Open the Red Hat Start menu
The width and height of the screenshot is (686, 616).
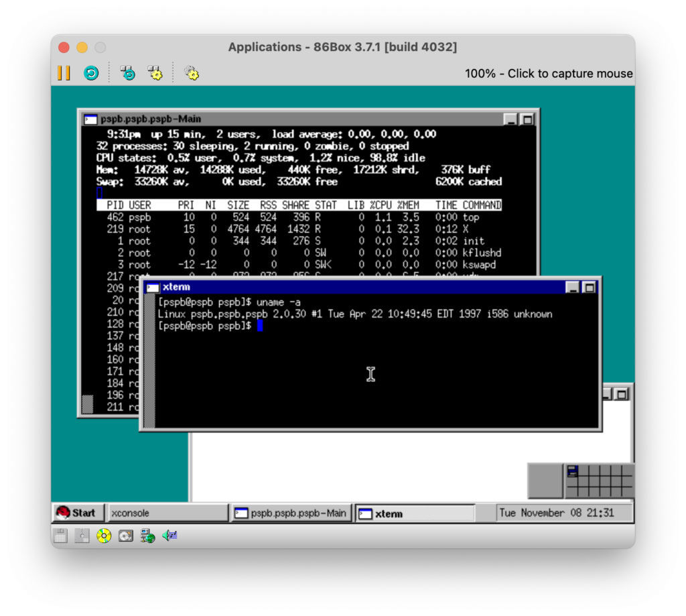pos(78,513)
